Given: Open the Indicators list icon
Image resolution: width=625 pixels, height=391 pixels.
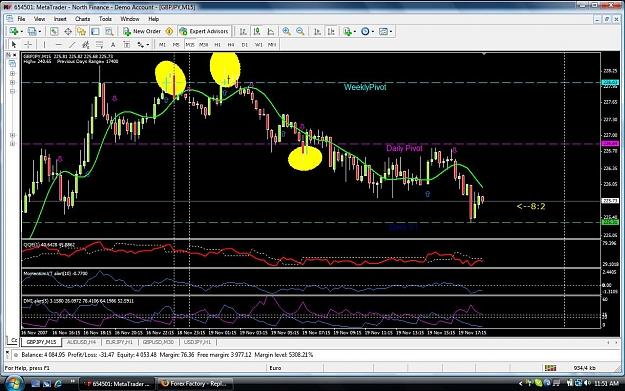Looking at the screenshot, I should click(x=347, y=31).
